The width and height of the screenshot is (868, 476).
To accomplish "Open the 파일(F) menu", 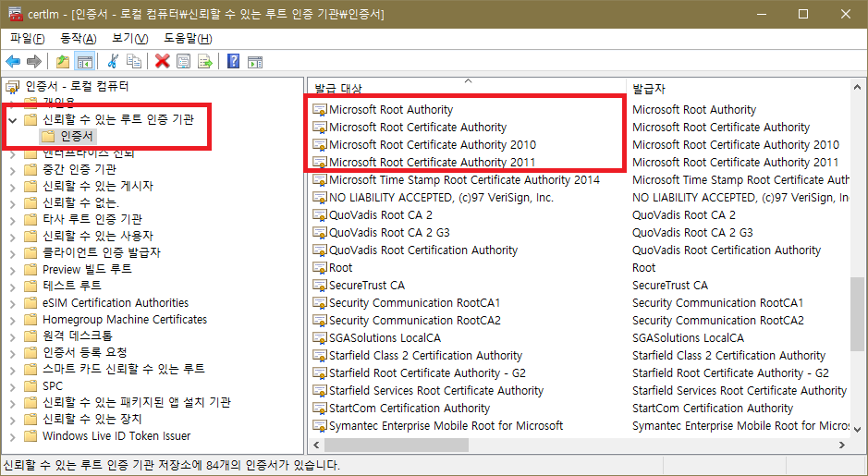I will 27,38.
